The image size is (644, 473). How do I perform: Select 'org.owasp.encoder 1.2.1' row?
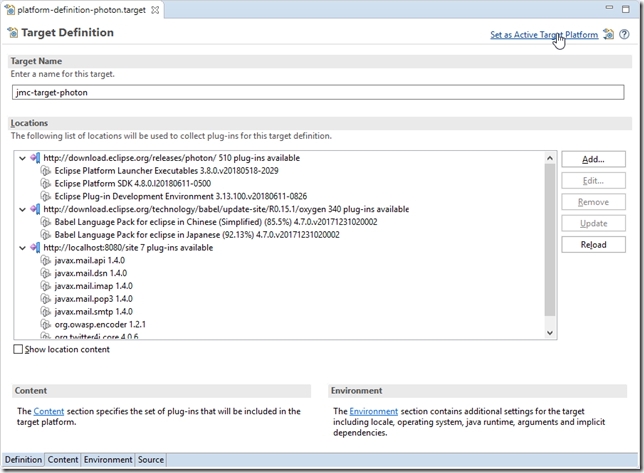(100, 324)
